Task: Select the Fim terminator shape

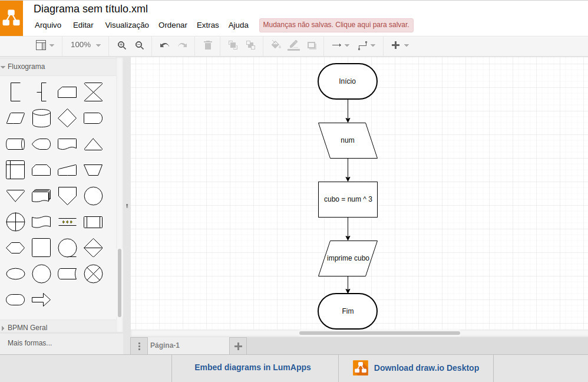Action: click(347, 311)
